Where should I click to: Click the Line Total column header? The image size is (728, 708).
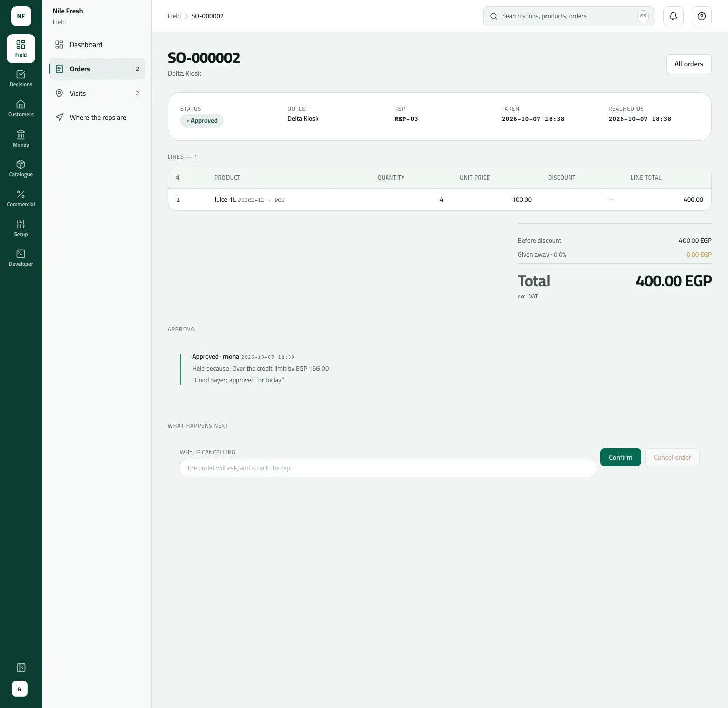(x=646, y=178)
